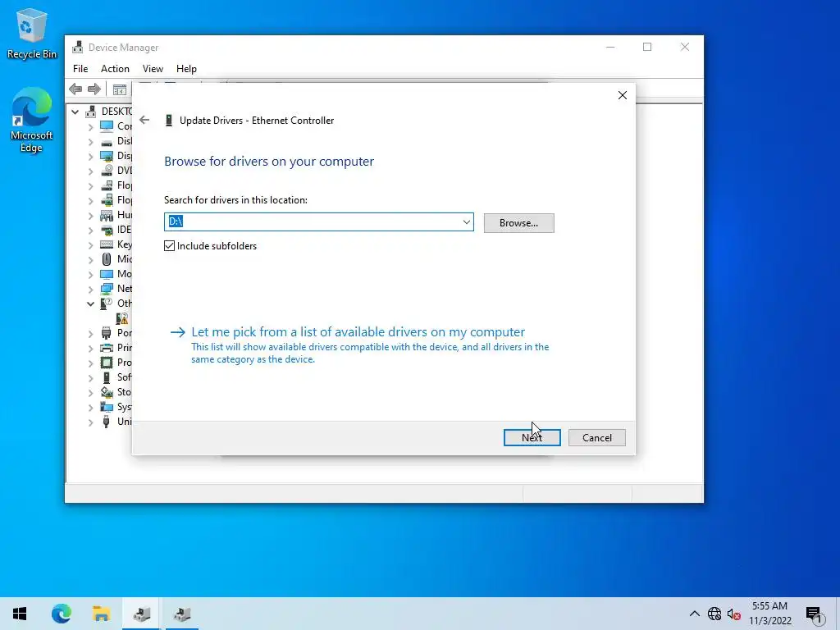
Task: Select the Keyboards category icon
Action: 107,244
